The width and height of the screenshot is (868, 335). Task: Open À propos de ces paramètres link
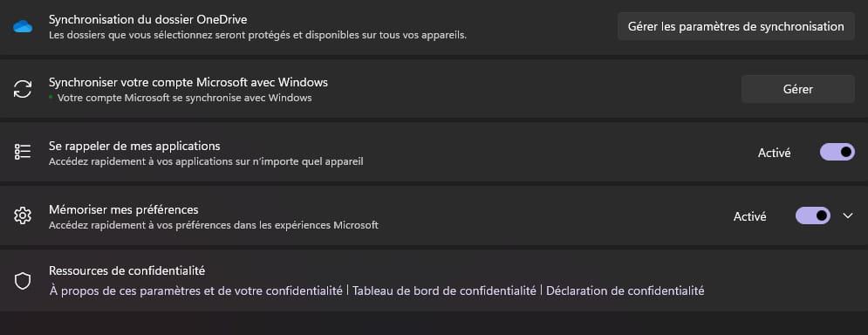coord(196,291)
